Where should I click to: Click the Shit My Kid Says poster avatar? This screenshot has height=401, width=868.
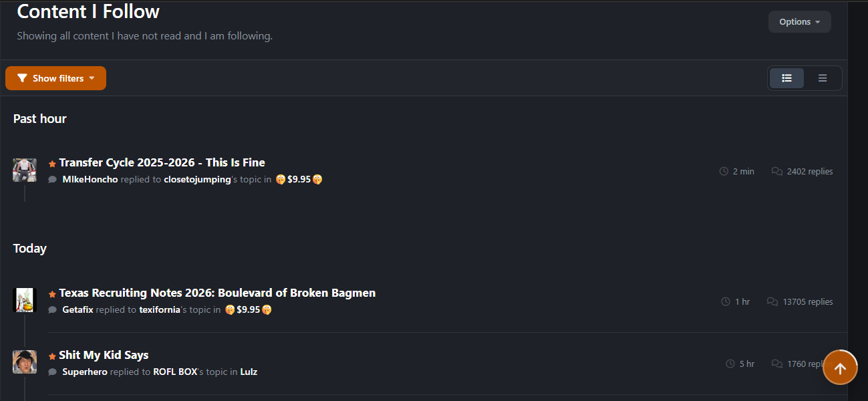25,362
